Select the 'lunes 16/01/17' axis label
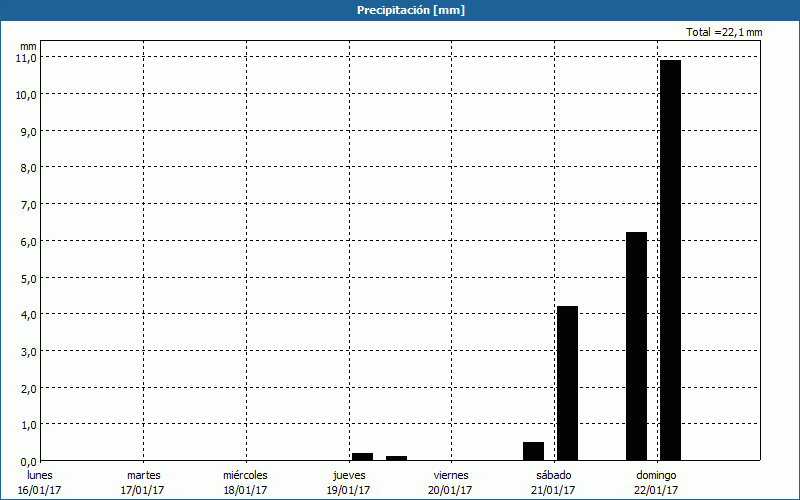 pos(40,482)
